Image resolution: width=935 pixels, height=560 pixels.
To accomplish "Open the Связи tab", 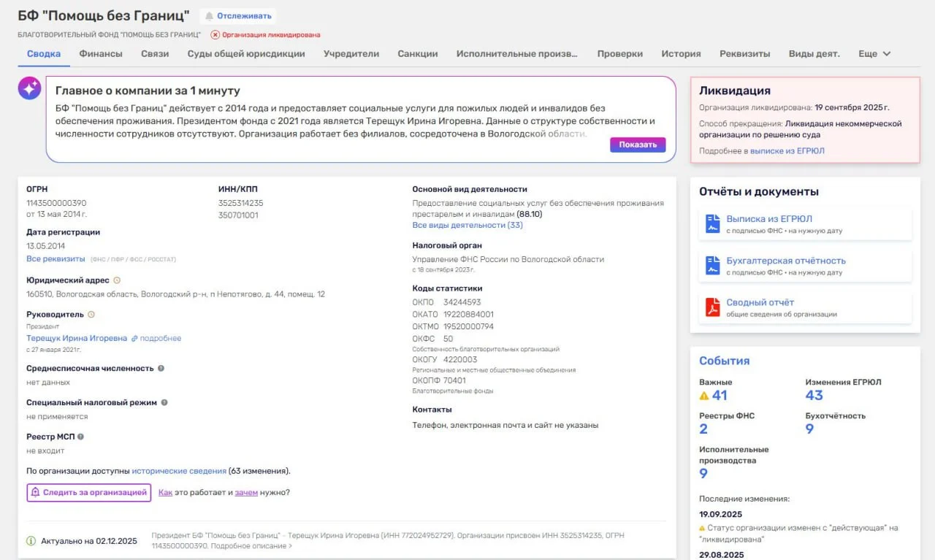I will (x=155, y=53).
